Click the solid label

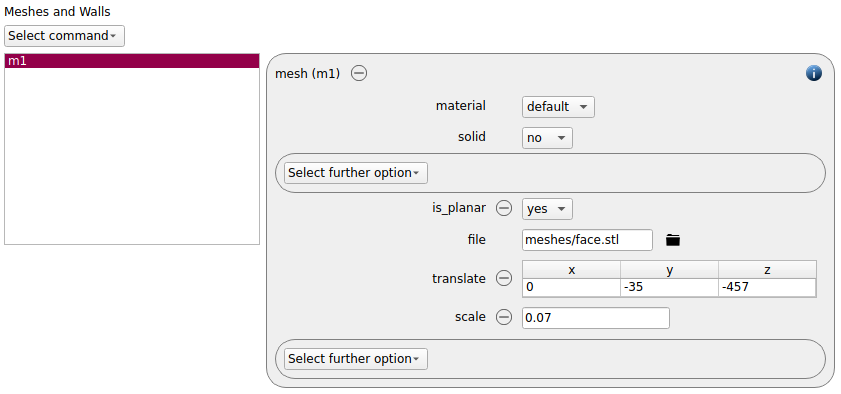click(472, 137)
